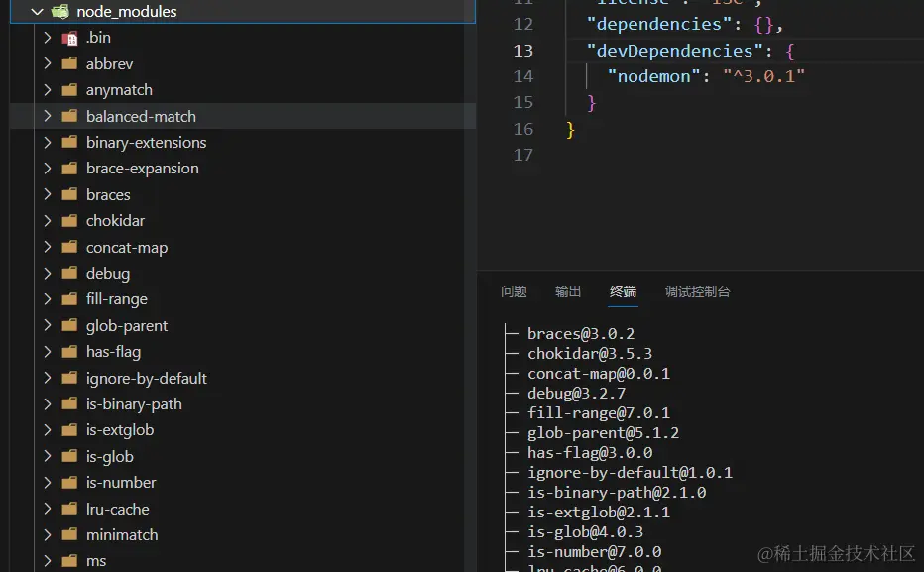Click the abbrev folder icon
Screen dimensions: 924x572
pyautogui.click(x=69, y=64)
